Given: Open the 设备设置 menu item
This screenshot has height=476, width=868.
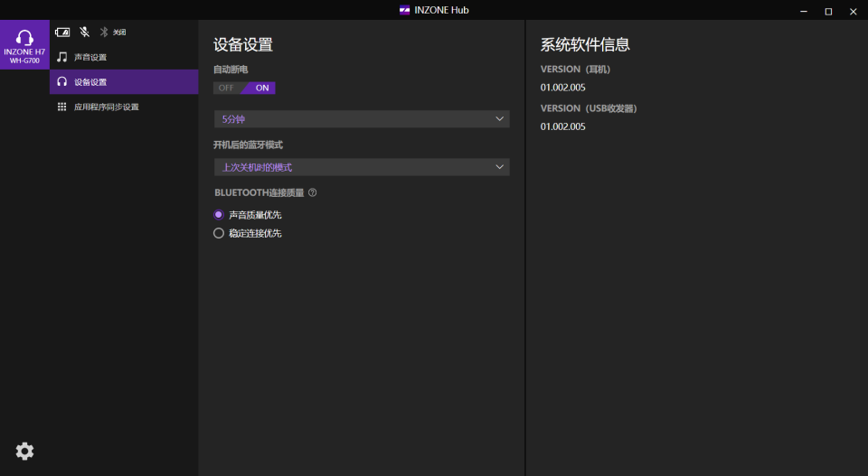Looking at the screenshot, I should pyautogui.click(x=124, y=82).
